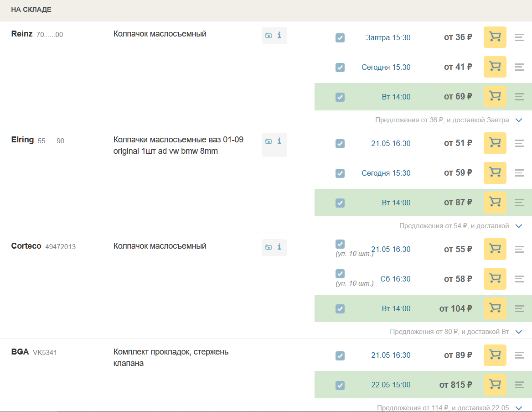
Task: View photo icon for Corteco part
Action: [269, 247]
